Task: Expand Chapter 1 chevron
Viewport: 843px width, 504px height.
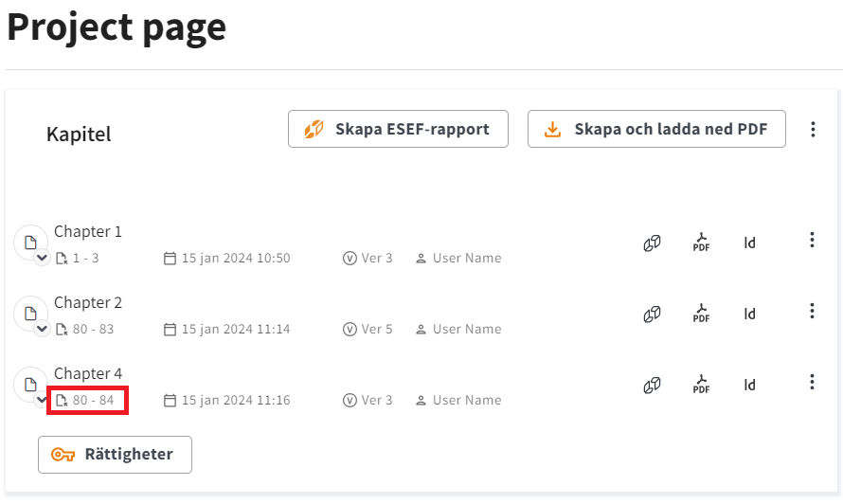Action: [x=42, y=258]
